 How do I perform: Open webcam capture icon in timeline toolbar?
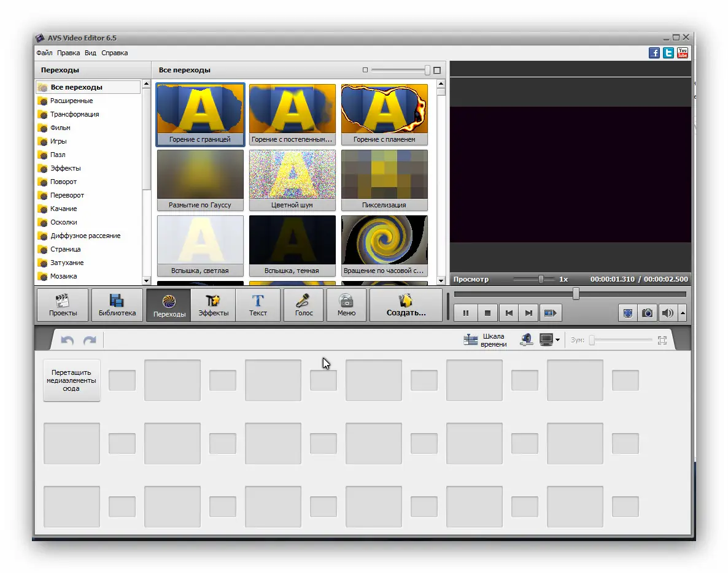526,340
